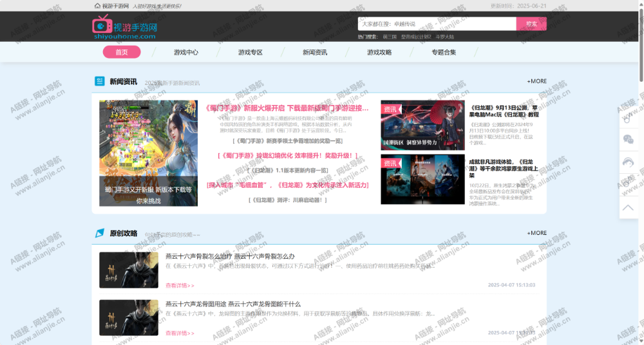Open the 《归龙潮》9月13日公测 news thumbnail
This screenshot has width=644, height=345.
[x=422, y=125]
